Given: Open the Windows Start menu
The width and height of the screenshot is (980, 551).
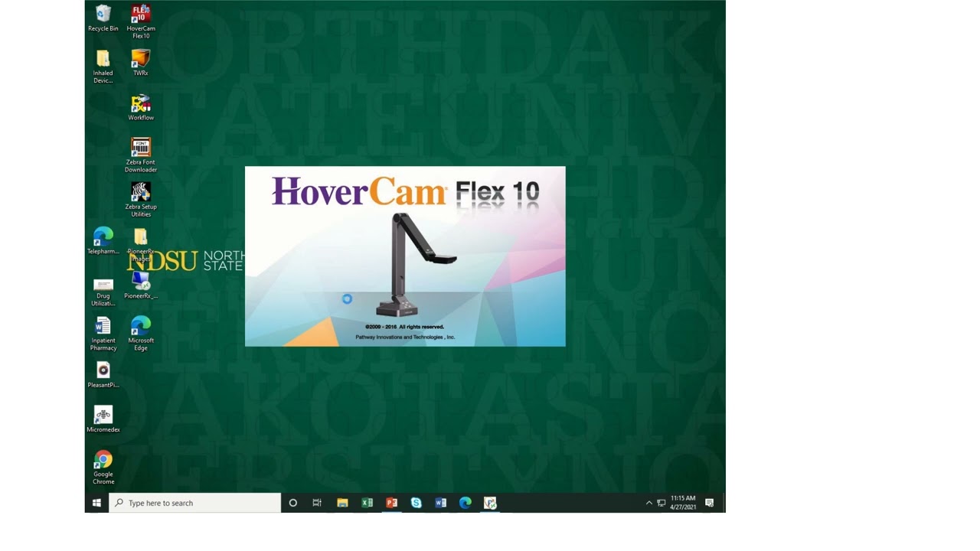Looking at the screenshot, I should tap(96, 503).
